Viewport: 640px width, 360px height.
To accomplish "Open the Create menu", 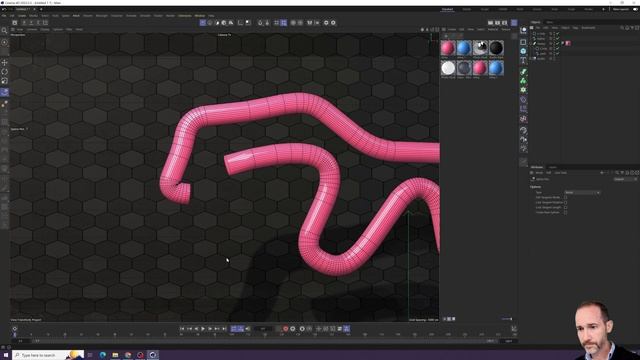I will pos(22,16).
